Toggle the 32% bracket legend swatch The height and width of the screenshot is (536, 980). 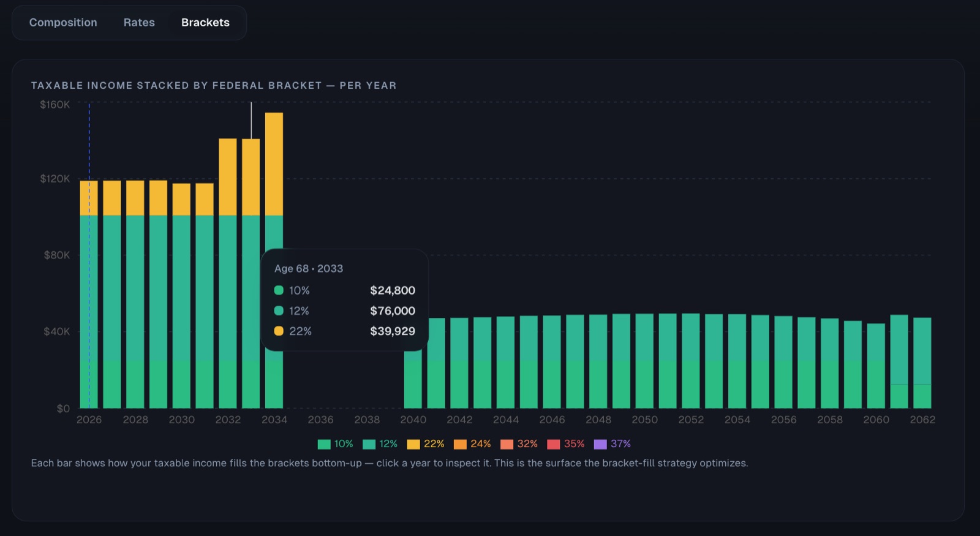[507, 444]
